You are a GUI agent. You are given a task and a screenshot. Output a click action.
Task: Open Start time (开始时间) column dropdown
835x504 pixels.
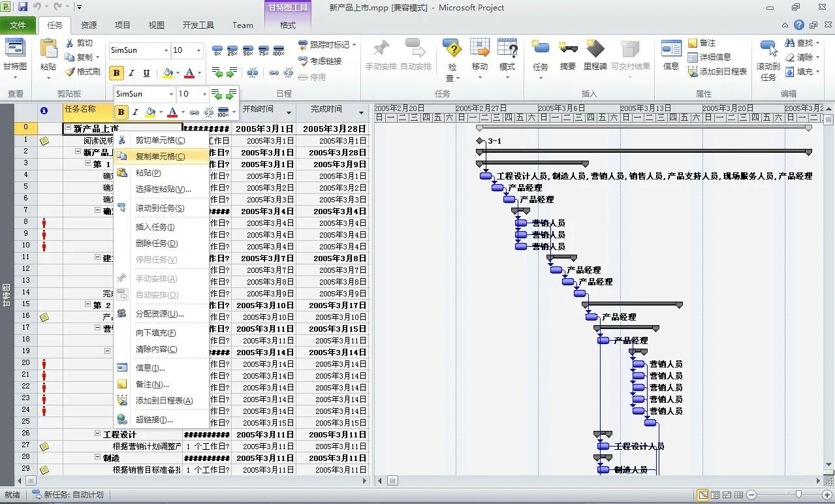(x=288, y=112)
